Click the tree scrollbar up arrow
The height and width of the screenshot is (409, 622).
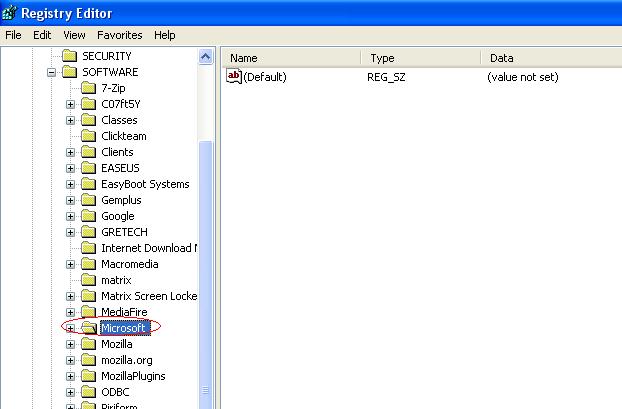click(x=205, y=57)
